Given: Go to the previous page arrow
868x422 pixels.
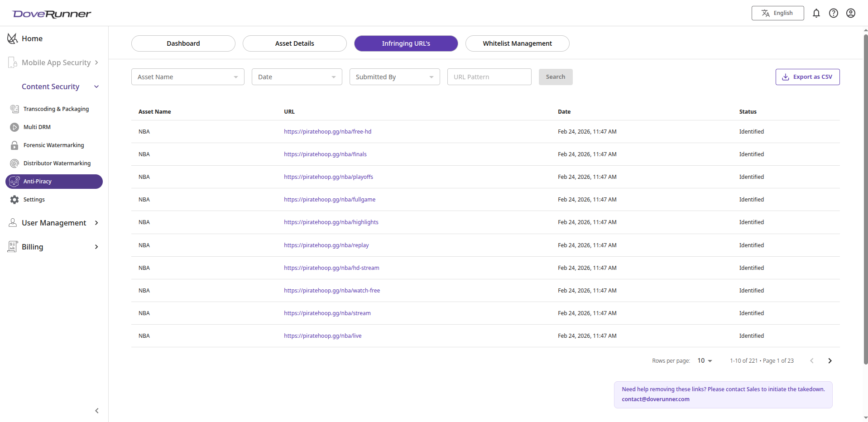Looking at the screenshot, I should [x=811, y=361].
